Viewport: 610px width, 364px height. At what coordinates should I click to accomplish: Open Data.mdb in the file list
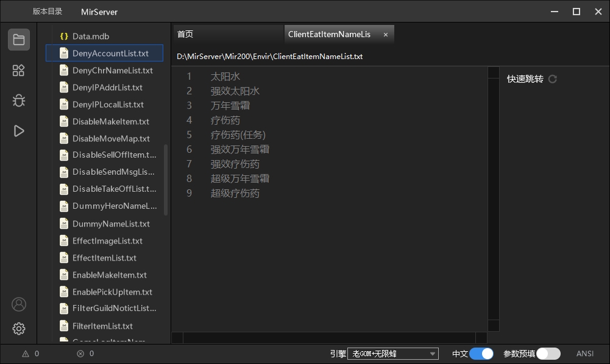90,37
